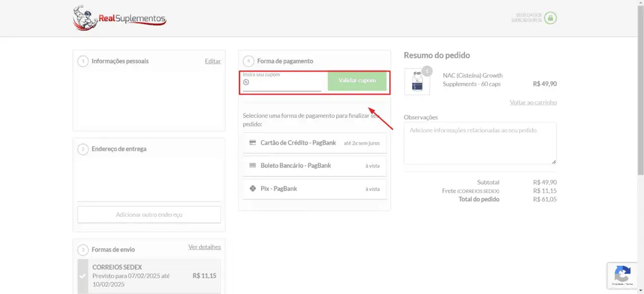Viewport: 644px width, 294px height.
Task: Click the Resumo do pedido heading
Action: click(x=437, y=55)
